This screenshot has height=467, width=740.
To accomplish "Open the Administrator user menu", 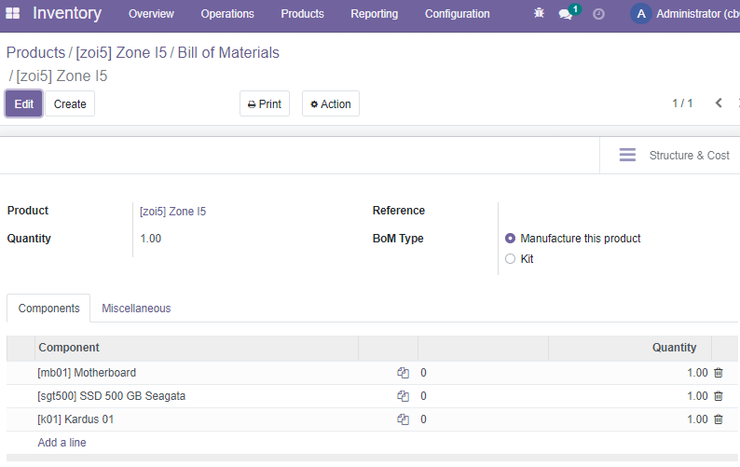I will [684, 14].
